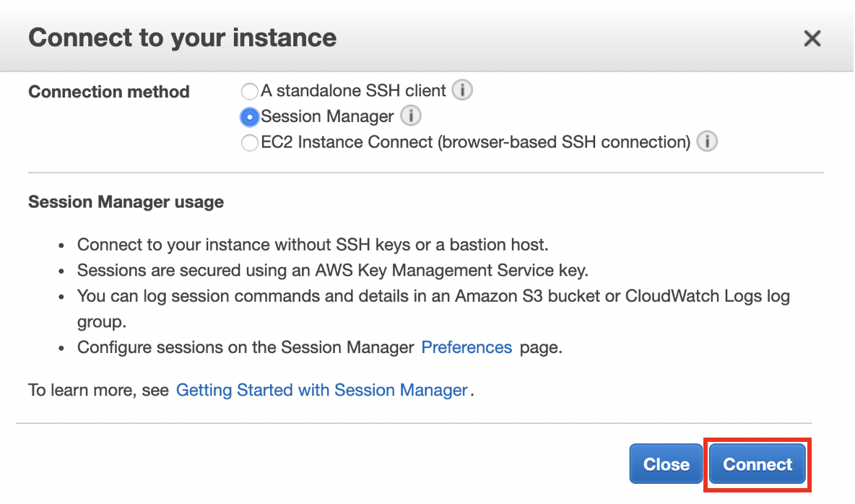Click the "To learn more, see" text
855x504 pixels.
[x=99, y=391]
